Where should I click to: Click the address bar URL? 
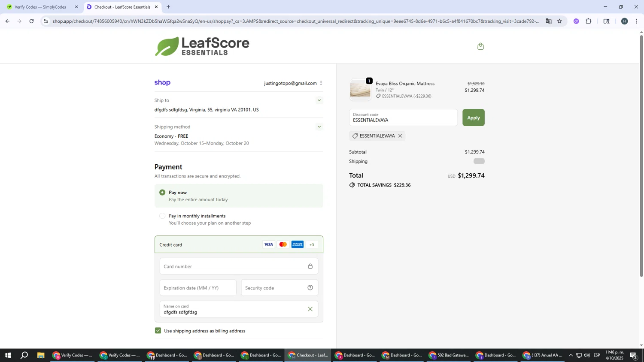click(x=295, y=21)
